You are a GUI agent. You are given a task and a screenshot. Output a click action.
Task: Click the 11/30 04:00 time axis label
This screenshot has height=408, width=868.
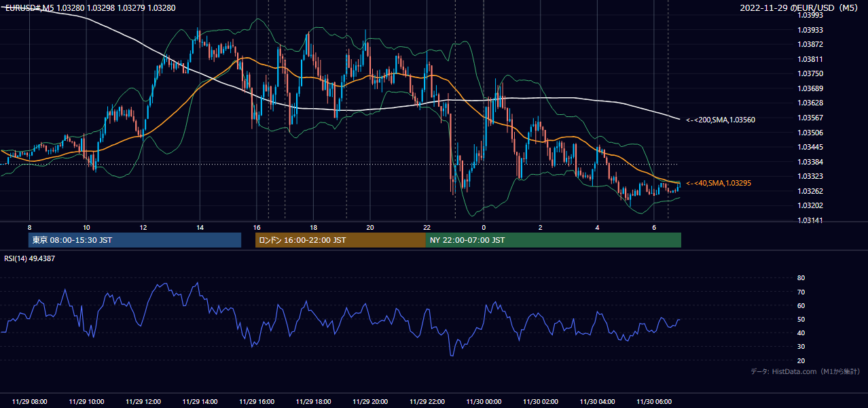(597, 402)
